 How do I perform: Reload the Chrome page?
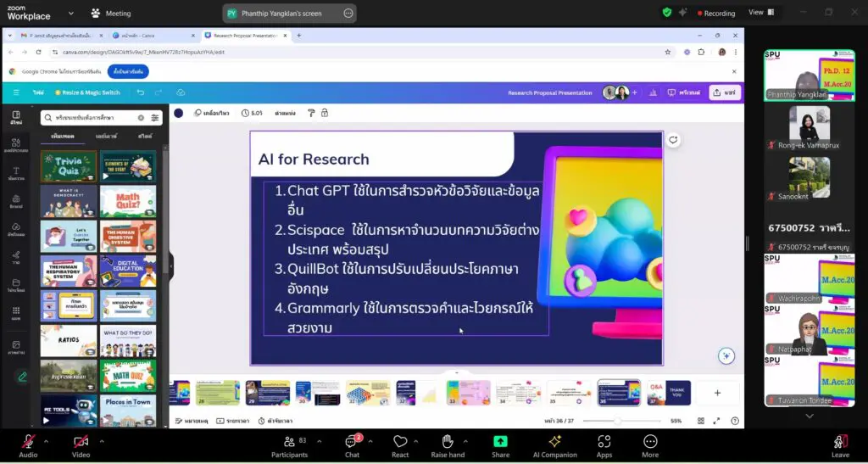(x=38, y=52)
